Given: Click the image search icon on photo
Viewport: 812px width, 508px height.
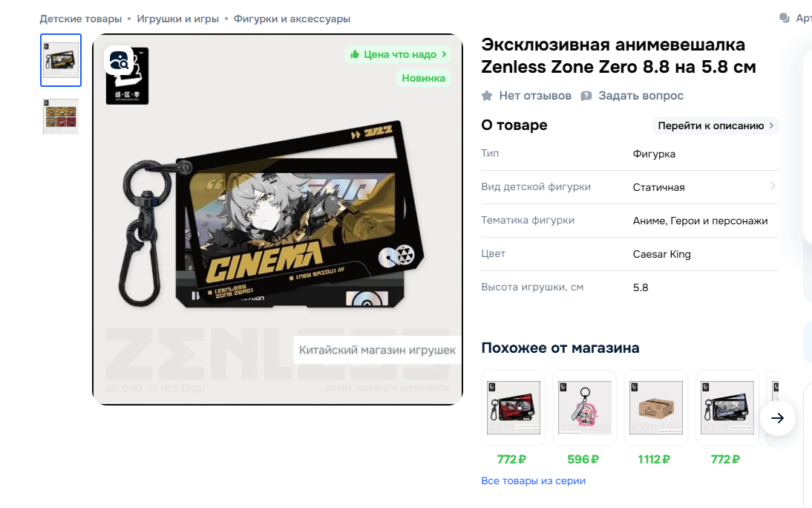Looking at the screenshot, I should [x=119, y=60].
